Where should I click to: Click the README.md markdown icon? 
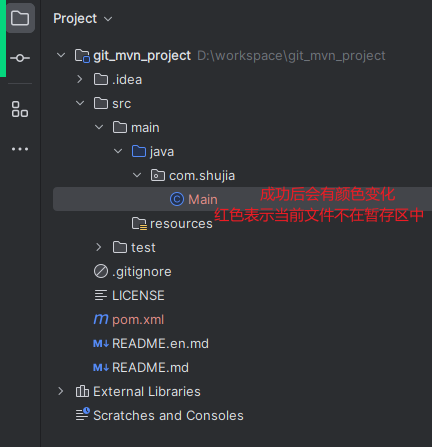[101, 367]
